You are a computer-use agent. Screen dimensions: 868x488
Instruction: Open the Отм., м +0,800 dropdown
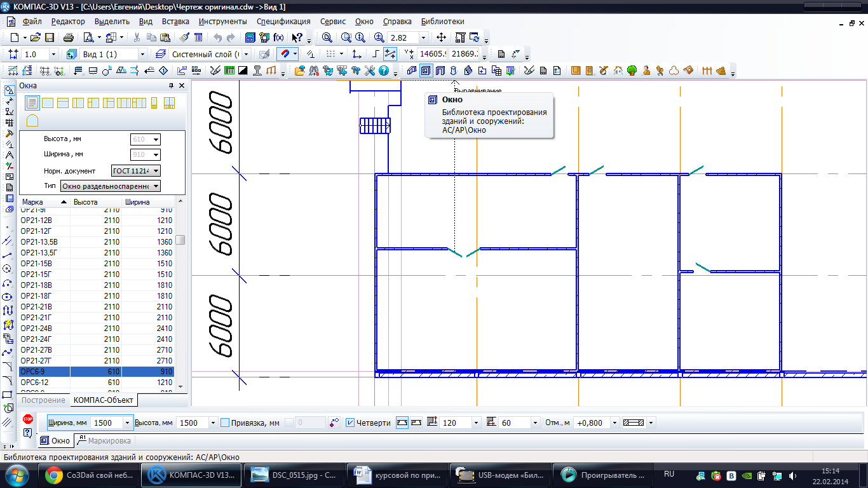[614, 423]
